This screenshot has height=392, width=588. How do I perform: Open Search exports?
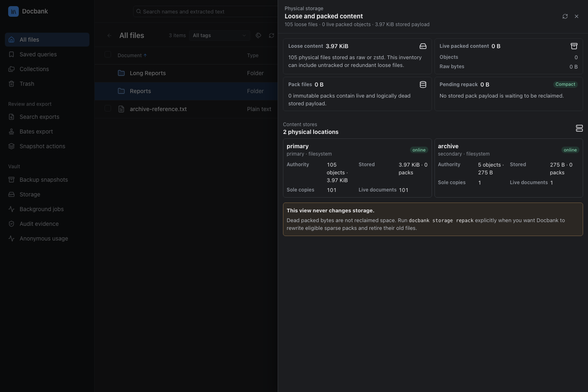(x=47, y=117)
